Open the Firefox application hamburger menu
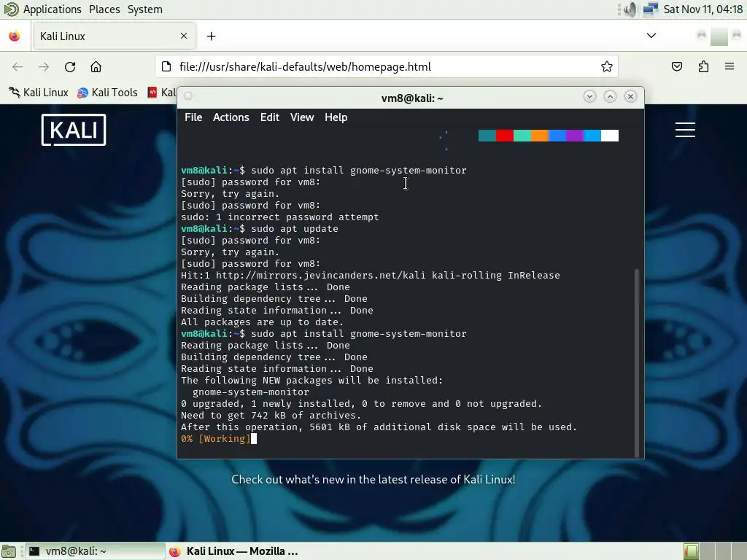Image resolution: width=747 pixels, height=560 pixels. 729,66
